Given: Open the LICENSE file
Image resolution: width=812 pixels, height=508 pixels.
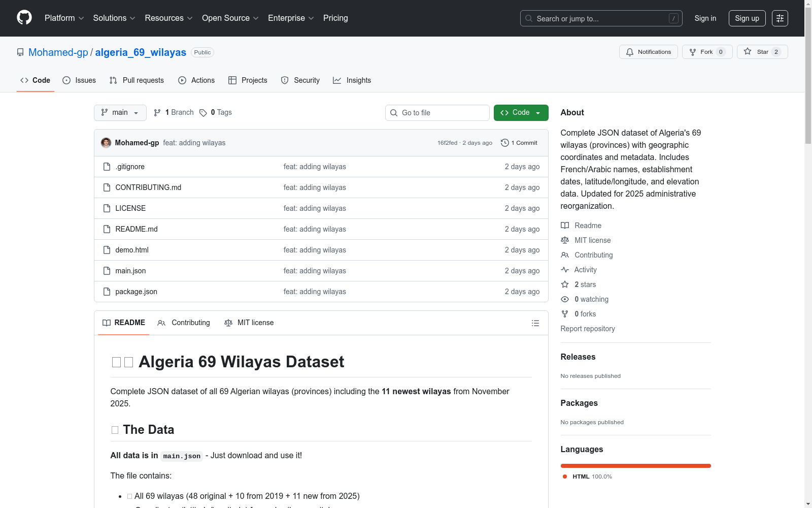Looking at the screenshot, I should click(130, 208).
